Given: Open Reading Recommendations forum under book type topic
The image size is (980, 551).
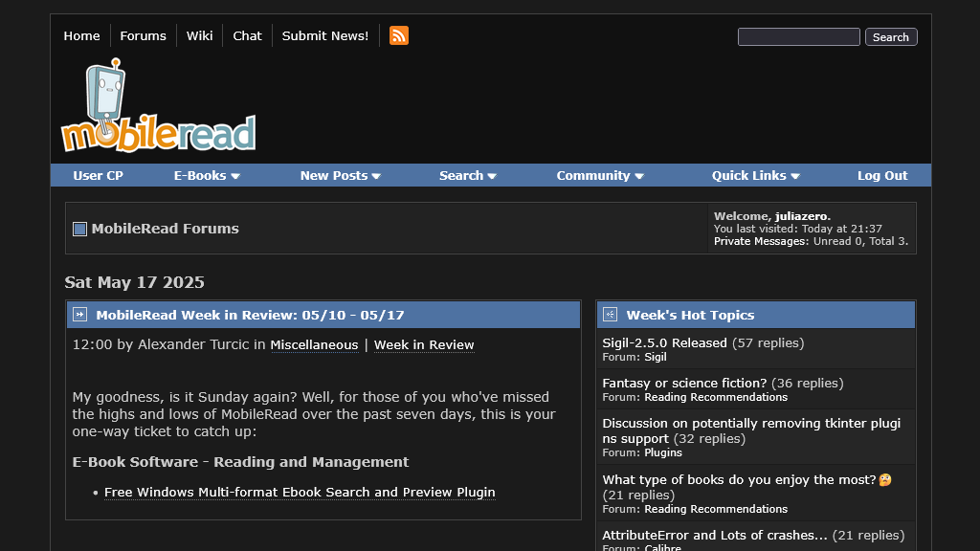Looking at the screenshot, I should (716, 509).
